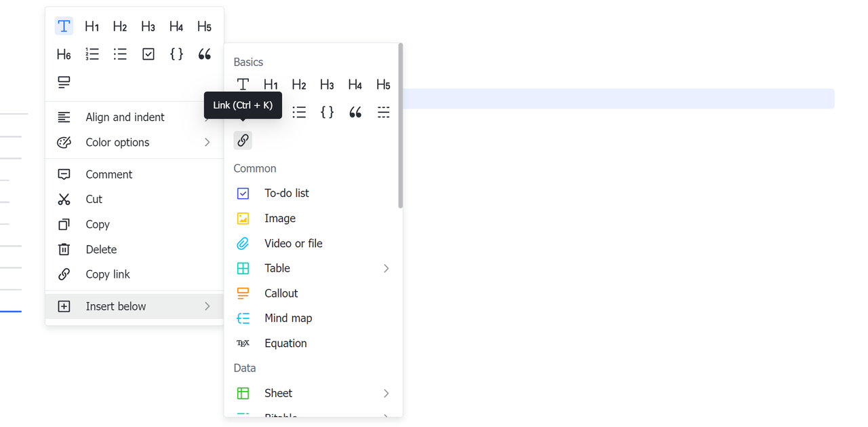Convert block to Heading 1 in context menu

click(x=92, y=26)
